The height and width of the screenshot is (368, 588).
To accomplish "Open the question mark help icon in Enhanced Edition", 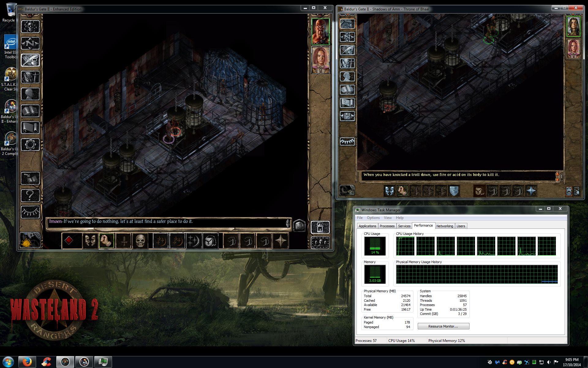I will click(x=30, y=195).
